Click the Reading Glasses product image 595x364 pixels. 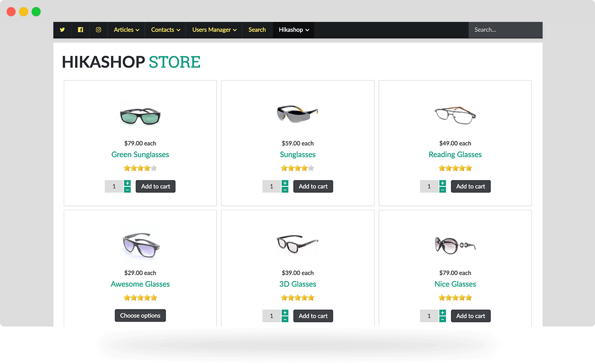[455, 115]
